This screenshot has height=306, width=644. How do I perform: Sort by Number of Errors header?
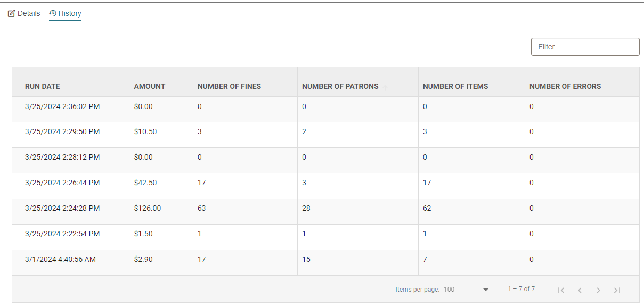tap(565, 86)
